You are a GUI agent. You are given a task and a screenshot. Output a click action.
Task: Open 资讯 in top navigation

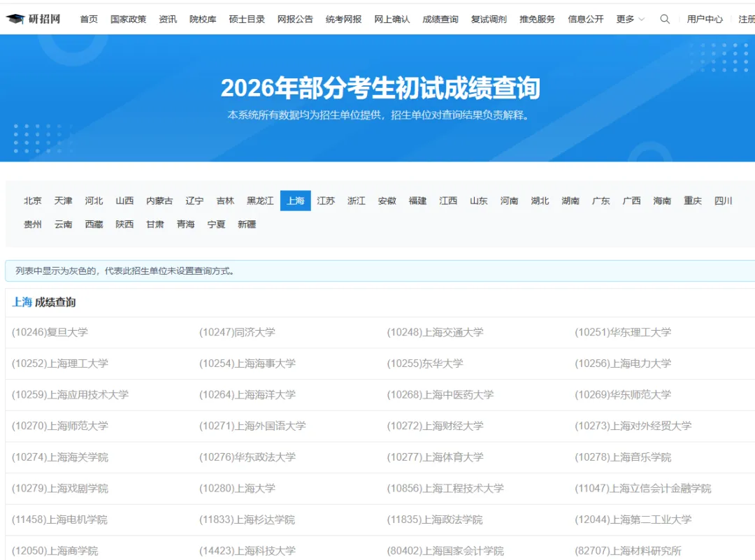168,20
